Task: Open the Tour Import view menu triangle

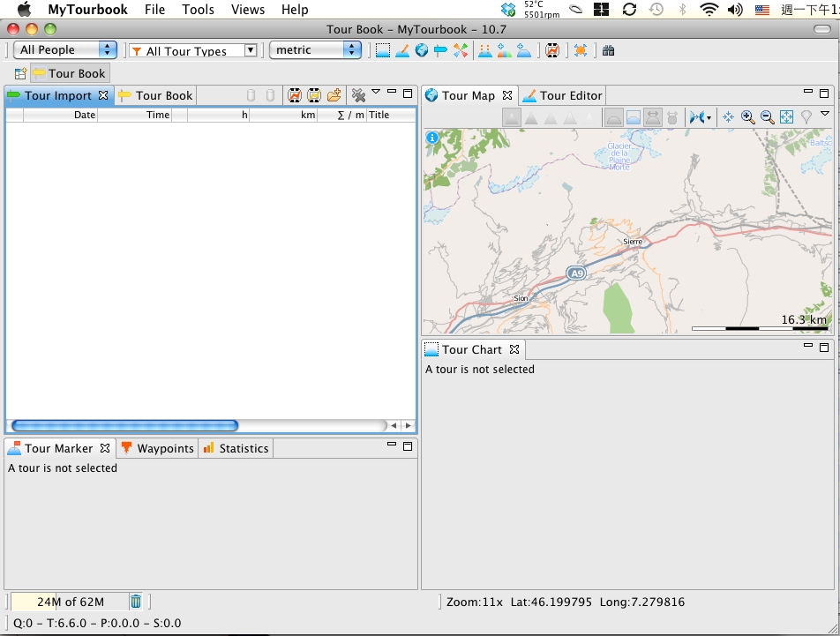Action: coord(376,92)
